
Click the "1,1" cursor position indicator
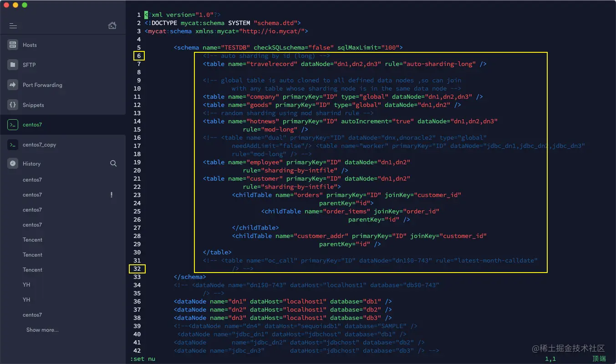[x=550, y=359]
